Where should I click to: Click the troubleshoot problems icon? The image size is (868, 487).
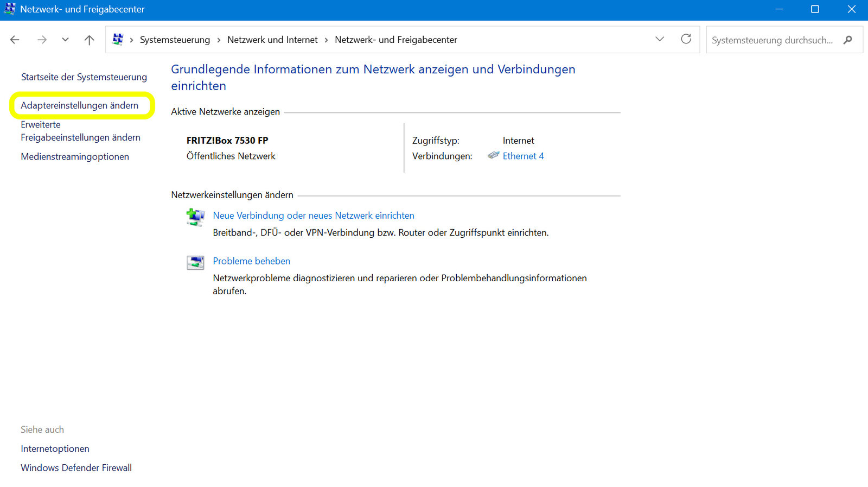click(x=195, y=263)
